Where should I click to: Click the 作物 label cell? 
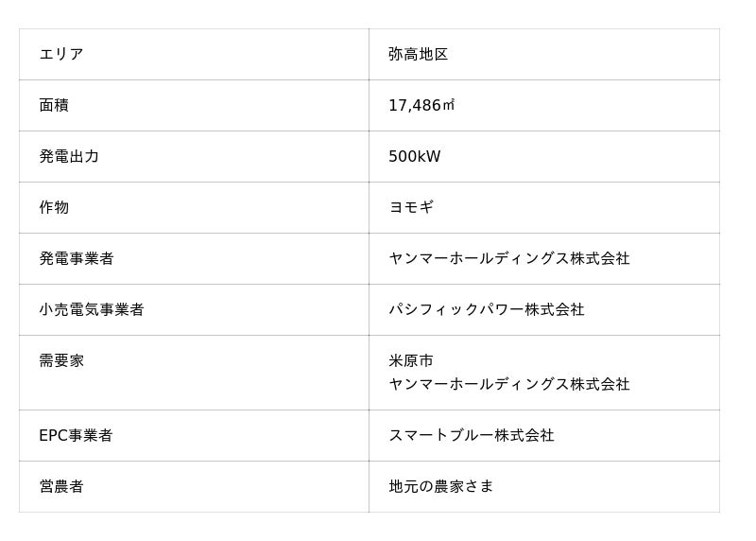(x=54, y=208)
